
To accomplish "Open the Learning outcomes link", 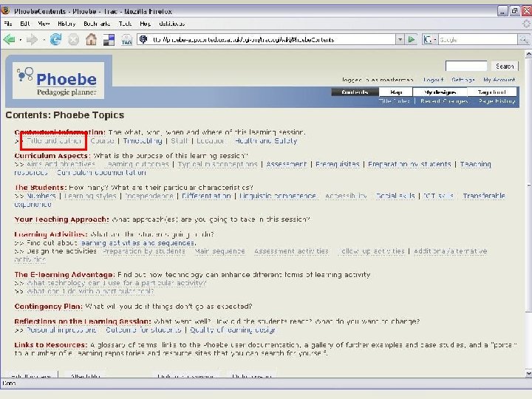I will [137, 164].
